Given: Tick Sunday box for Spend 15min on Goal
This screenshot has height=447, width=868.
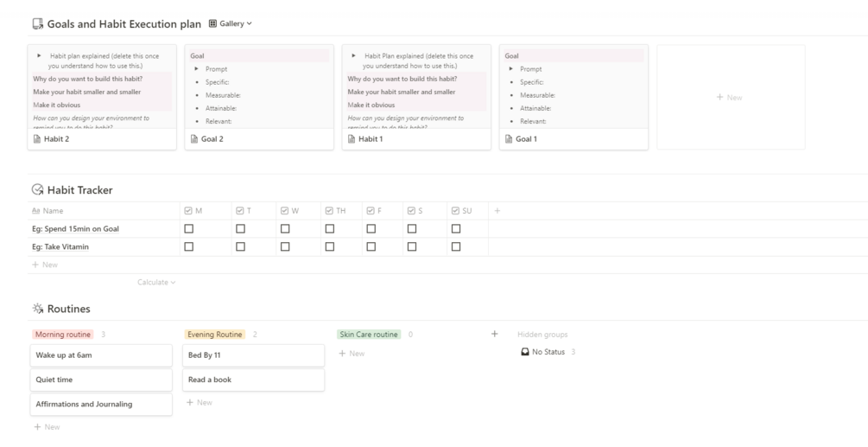Looking at the screenshot, I should click(x=456, y=229).
